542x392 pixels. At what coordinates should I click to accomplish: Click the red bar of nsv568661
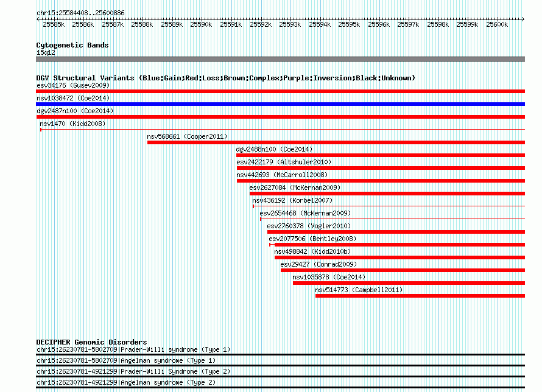click(336, 142)
